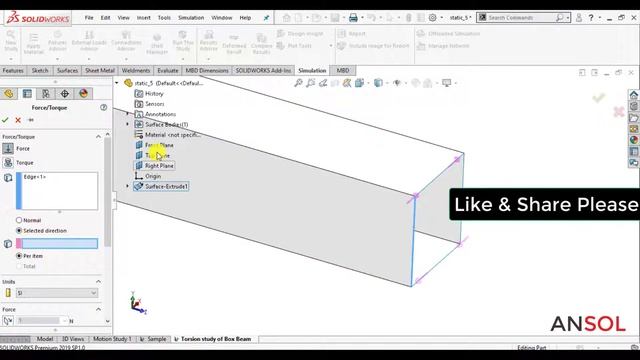
Task: Click the Previous View icon
Action: [323, 83]
